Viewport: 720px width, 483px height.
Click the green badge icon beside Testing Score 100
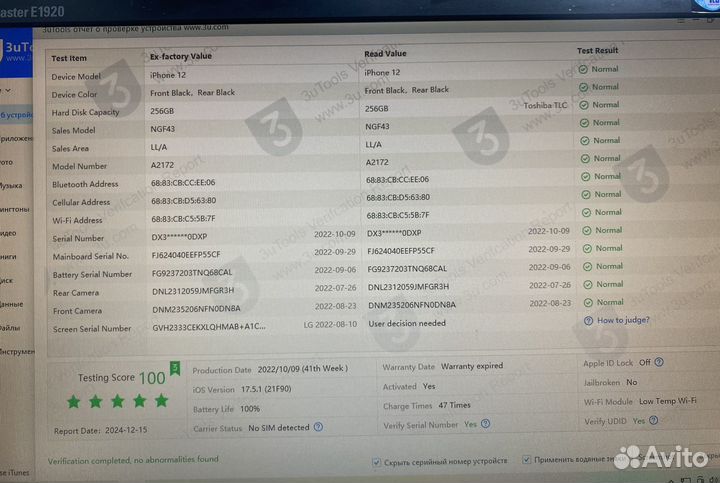175,369
